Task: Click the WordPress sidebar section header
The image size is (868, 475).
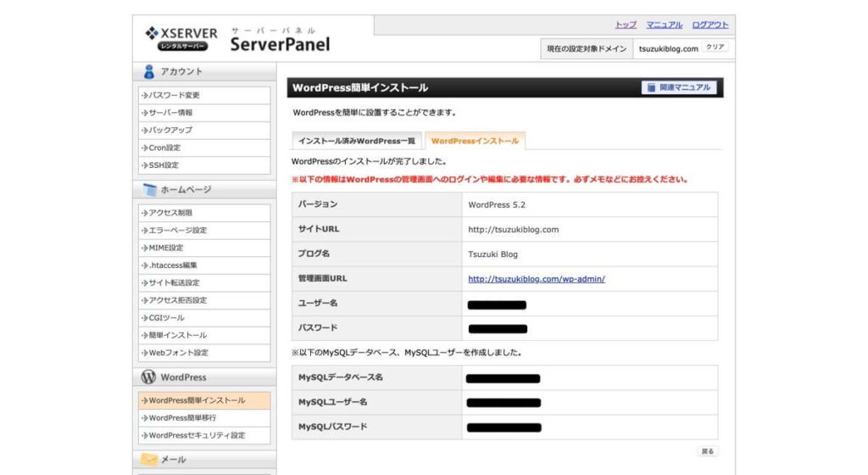Action: 204,377
